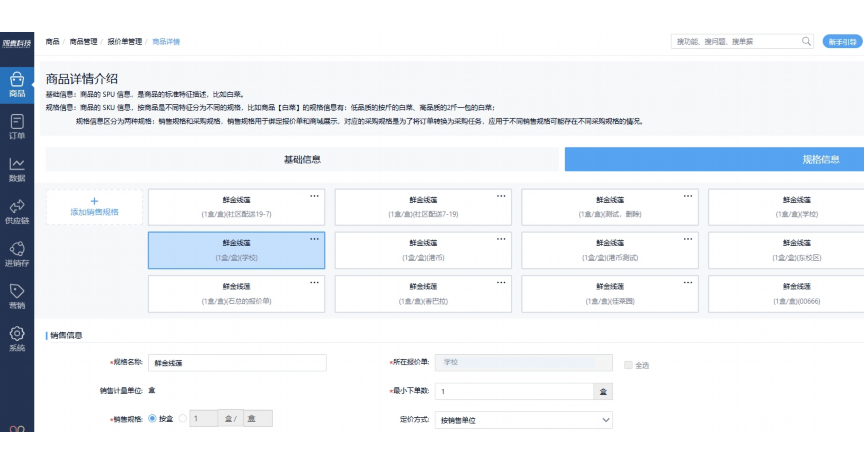Open more options on the (港币) card
864x464 pixels.
pos(501,239)
